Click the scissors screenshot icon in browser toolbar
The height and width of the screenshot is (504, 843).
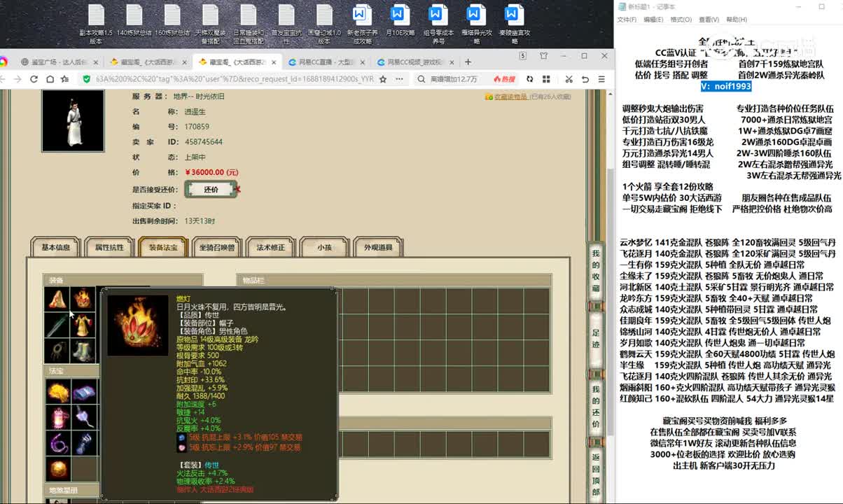click(x=569, y=79)
